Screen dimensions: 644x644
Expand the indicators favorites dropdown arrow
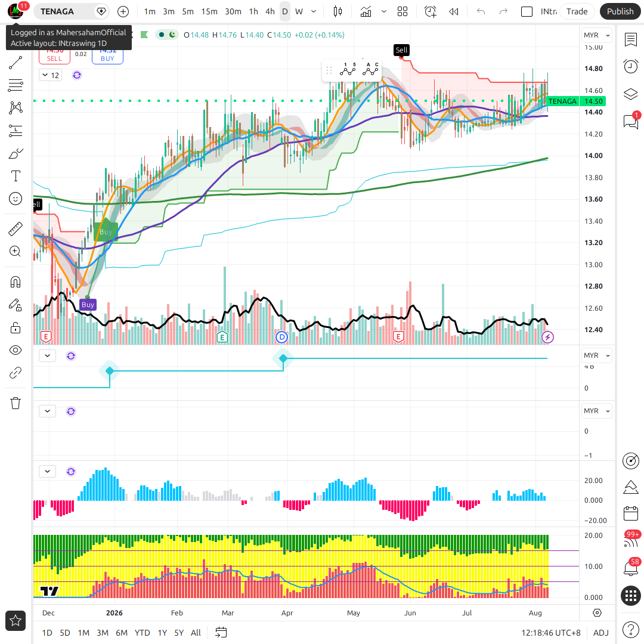pos(384,11)
